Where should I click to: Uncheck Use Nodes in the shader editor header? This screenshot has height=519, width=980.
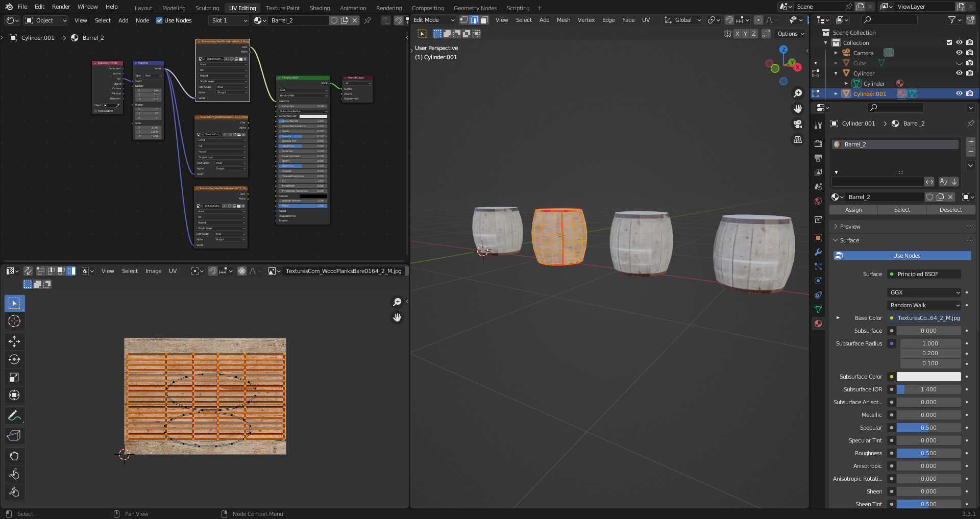click(160, 20)
